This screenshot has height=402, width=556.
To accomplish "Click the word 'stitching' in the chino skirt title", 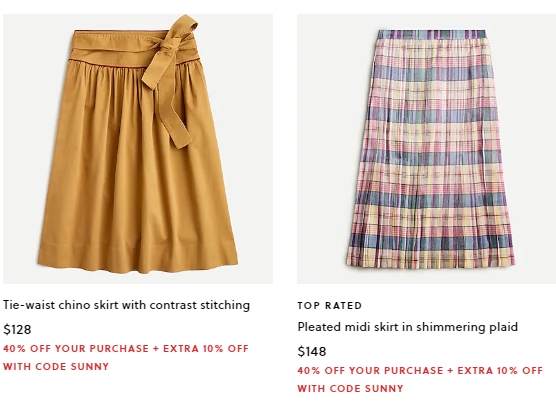I will pos(225,306).
